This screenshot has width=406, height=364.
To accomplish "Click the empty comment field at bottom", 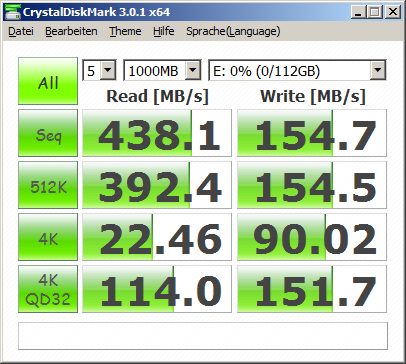I will (x=203, y=336).
